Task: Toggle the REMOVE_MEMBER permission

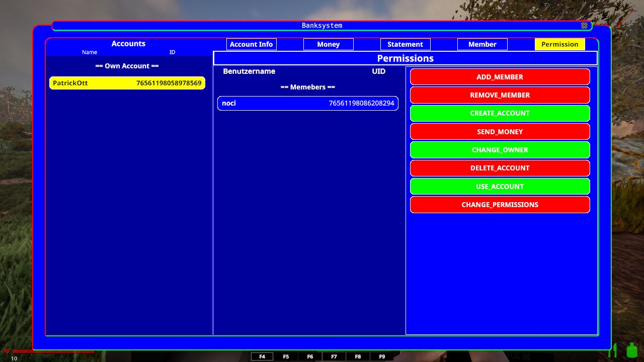Action: [x=500, y=95]
